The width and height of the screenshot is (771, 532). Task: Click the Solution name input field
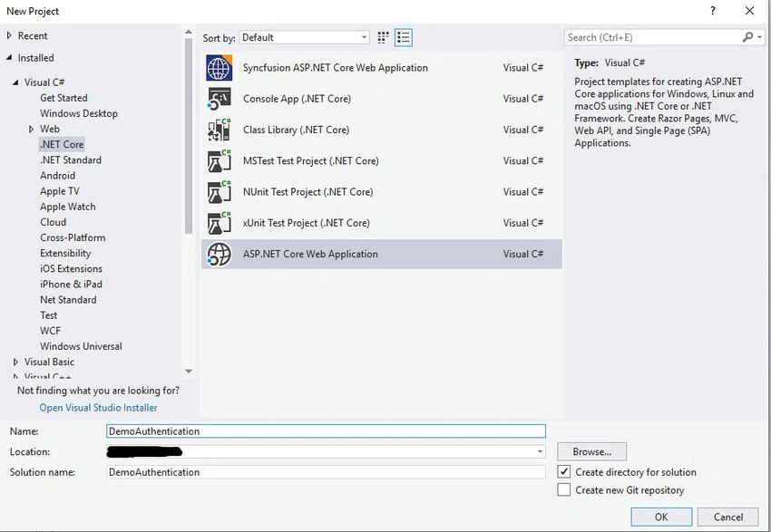coord(326,472)
